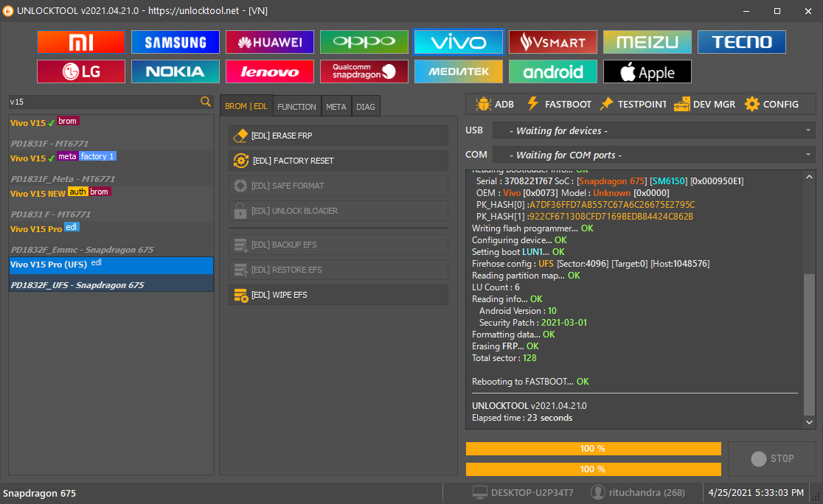Select the Xiaomi MI brand logo
The width and height of the screenshot is (823, 504).
[x=81, y=42]
